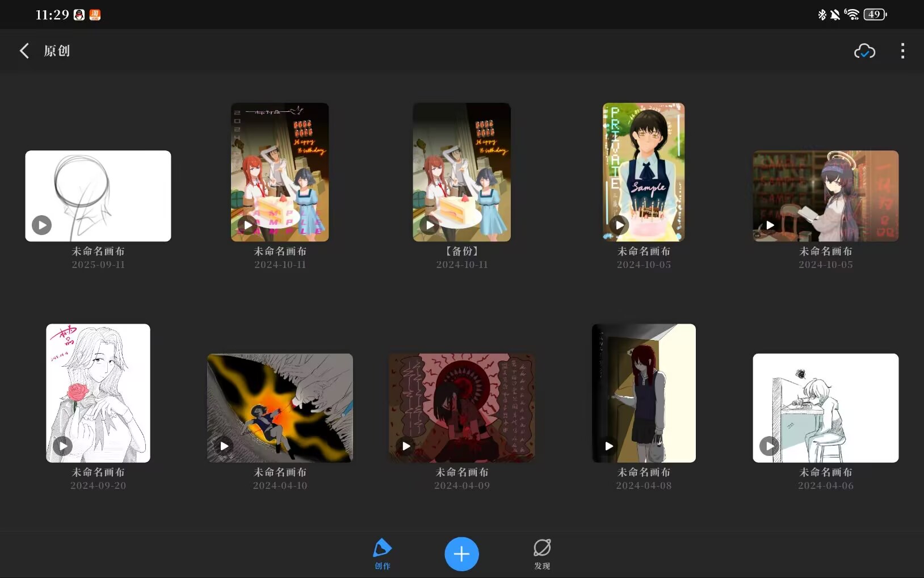Open the PRIVATE Sample girl artwork
Viewport: 924px width, 578px height.
click(x=644, y=172)
